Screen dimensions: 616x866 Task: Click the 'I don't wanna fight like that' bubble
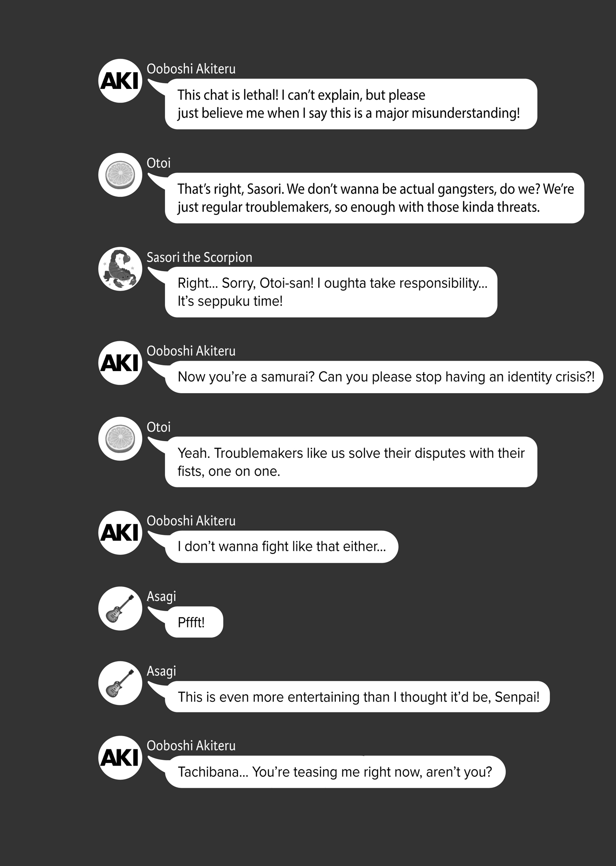282,546
